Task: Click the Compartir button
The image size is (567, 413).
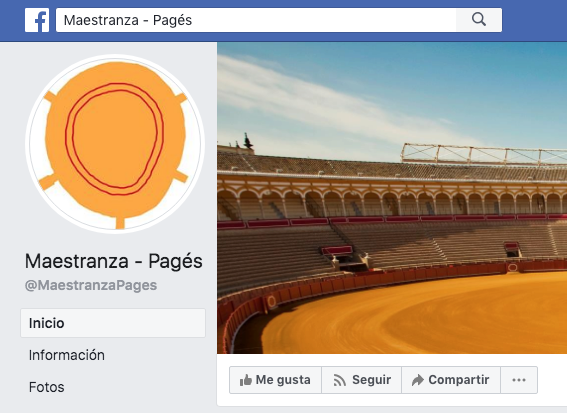Action: (x=451, y=380)
